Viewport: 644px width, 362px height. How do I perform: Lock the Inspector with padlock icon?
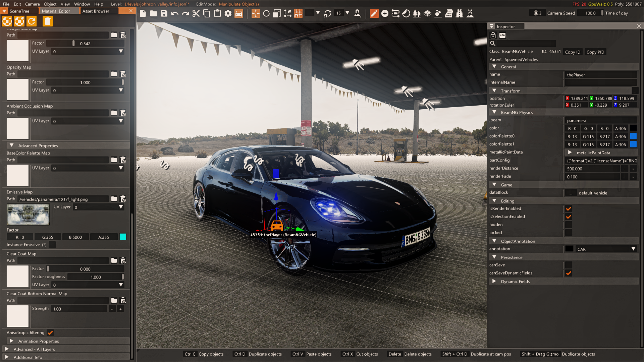point(493,35)
